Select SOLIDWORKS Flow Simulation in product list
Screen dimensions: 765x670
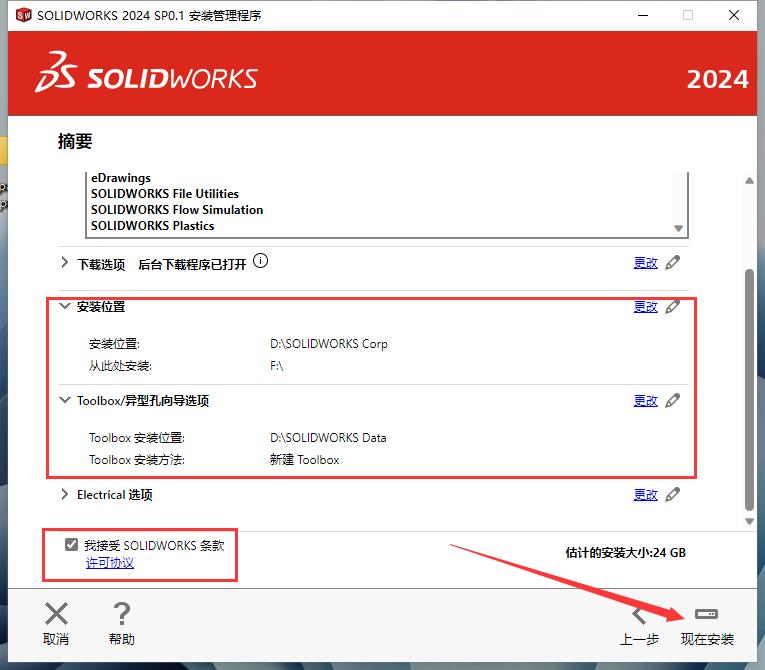(177, 210)
